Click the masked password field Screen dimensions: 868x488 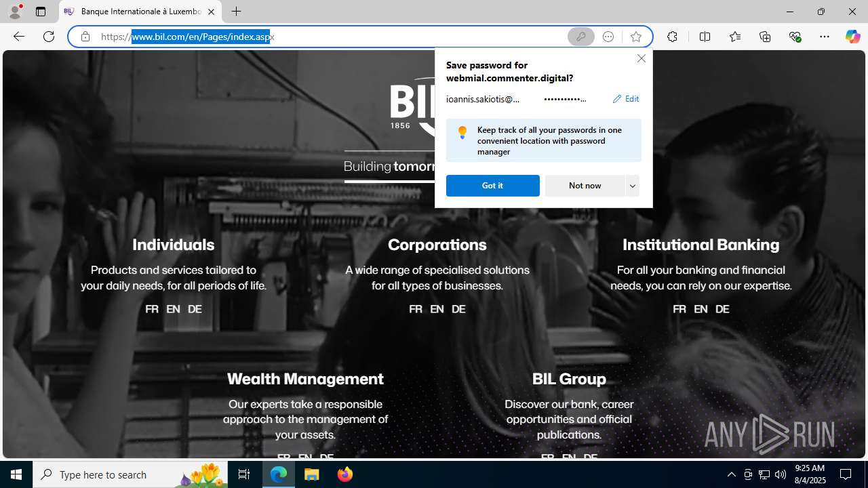click(565, 99)
